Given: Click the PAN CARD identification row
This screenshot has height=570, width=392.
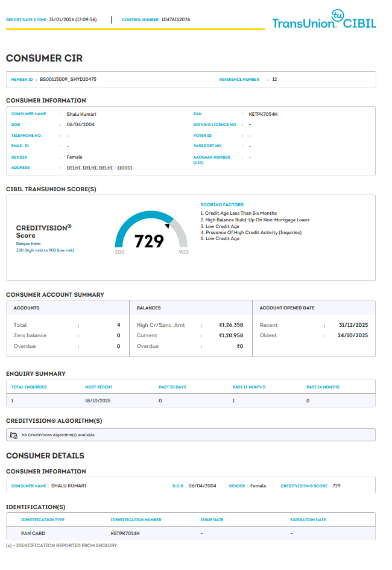Looking at the screenshot, I should click(191, 534).
